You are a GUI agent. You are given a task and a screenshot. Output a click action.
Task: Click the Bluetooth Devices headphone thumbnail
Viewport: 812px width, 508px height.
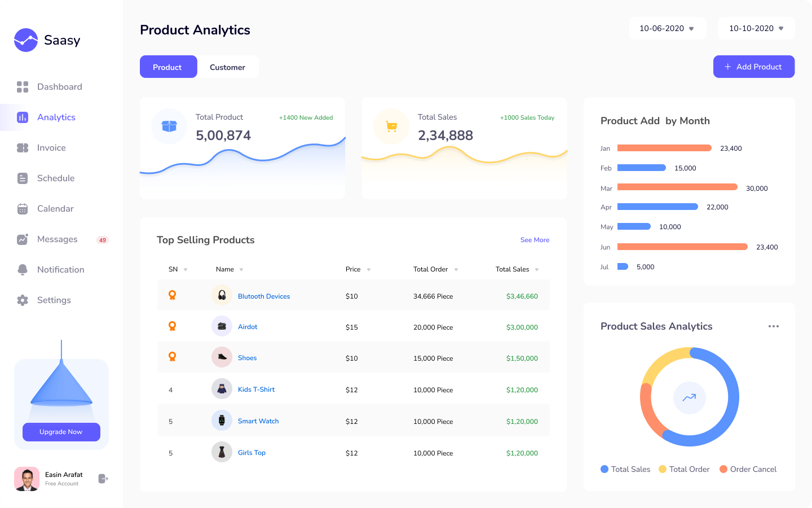[x=222, y=295]
